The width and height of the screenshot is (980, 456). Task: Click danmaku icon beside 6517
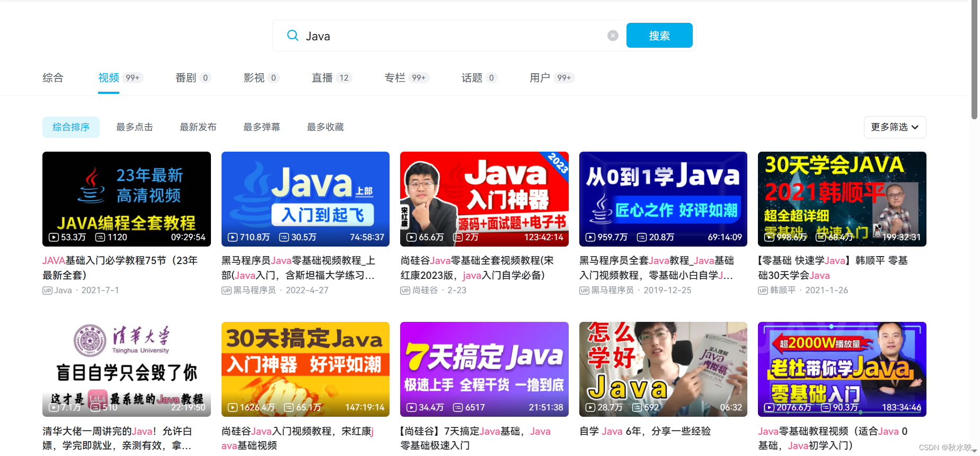(x=458, y=407)
